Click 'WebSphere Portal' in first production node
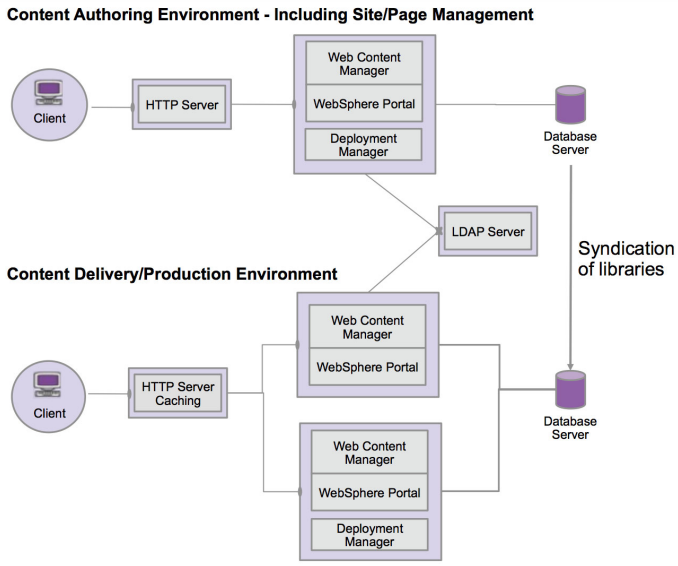This screenshot has height=566, width=678. pos(368,367)
